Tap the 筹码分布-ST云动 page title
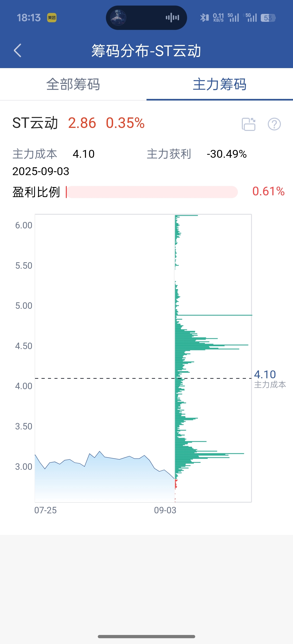 [146, 51]
